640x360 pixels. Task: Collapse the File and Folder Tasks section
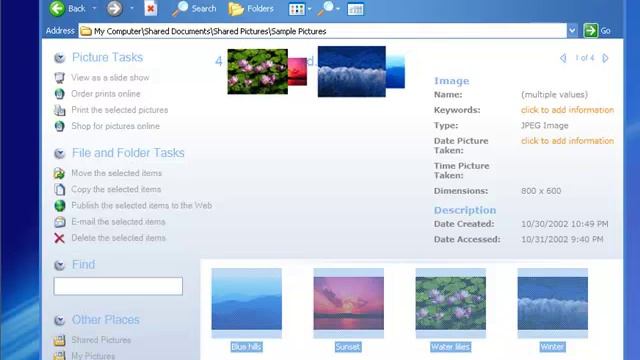[x=60, y=153]
